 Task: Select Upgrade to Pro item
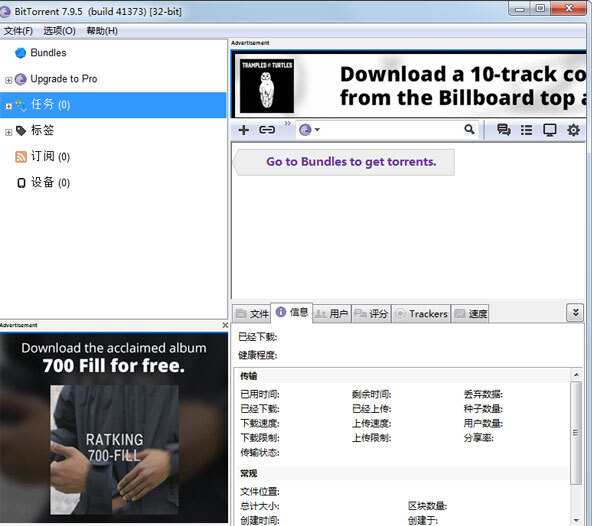coord(64,79)
